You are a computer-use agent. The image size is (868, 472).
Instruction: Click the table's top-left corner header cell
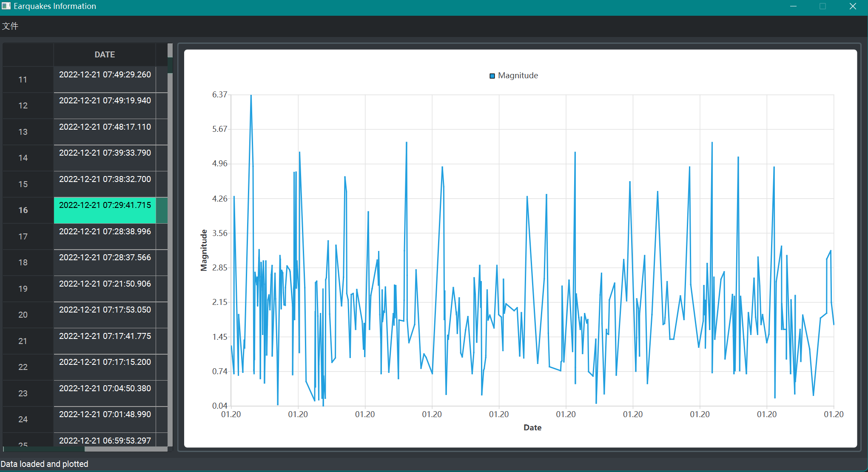coord(28,54)
